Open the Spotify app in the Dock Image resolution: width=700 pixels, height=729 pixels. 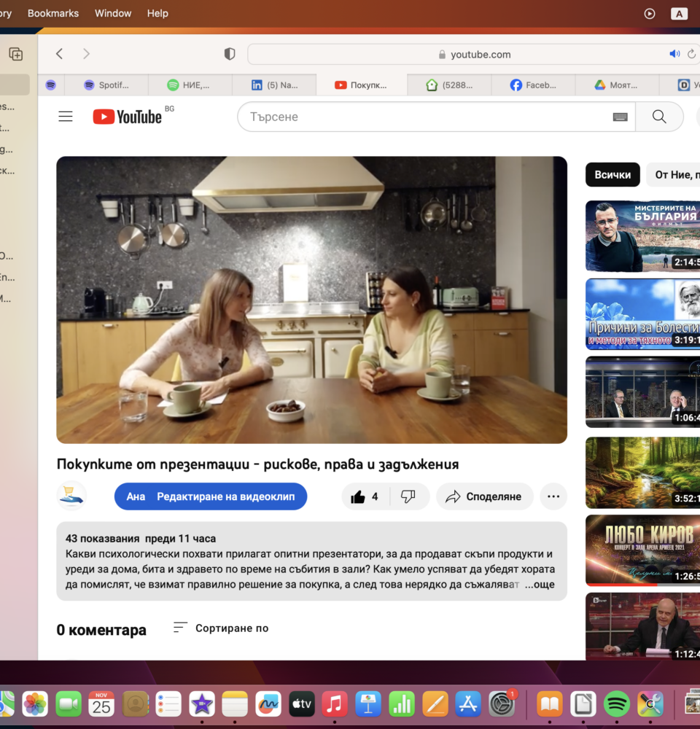click(617, 704)
